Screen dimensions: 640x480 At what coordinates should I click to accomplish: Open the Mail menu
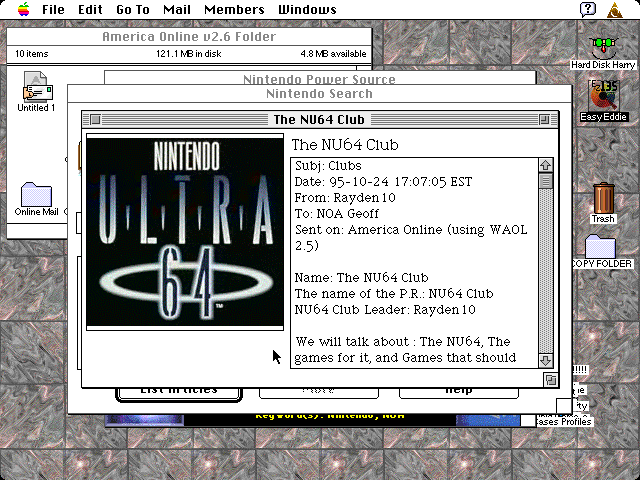tap(177, 9)
